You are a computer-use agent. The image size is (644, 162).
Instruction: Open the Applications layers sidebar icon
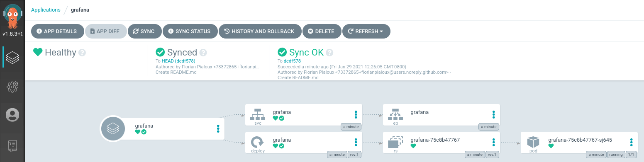coord(12,57)
